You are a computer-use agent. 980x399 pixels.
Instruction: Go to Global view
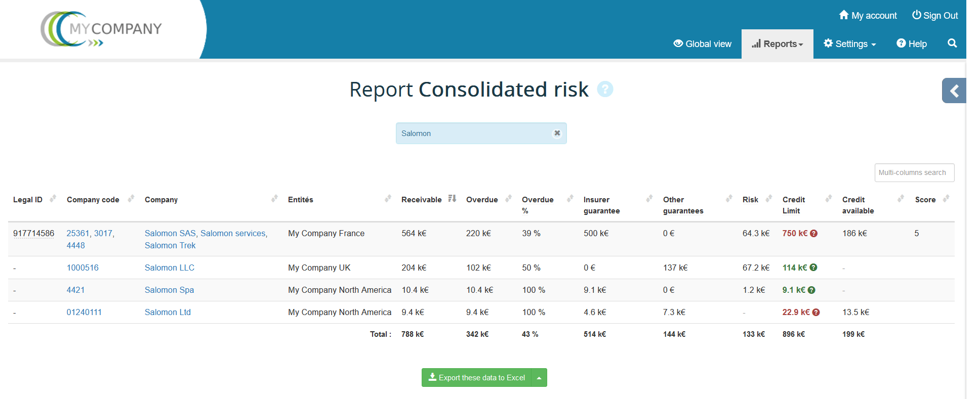pyautogui.click(x=702, y=44)
